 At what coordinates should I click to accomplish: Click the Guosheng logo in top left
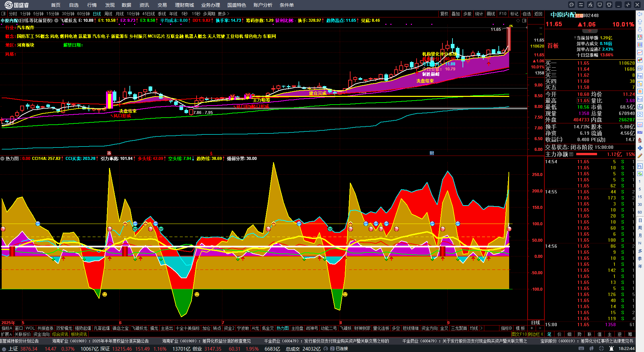(x=17, y=5)
